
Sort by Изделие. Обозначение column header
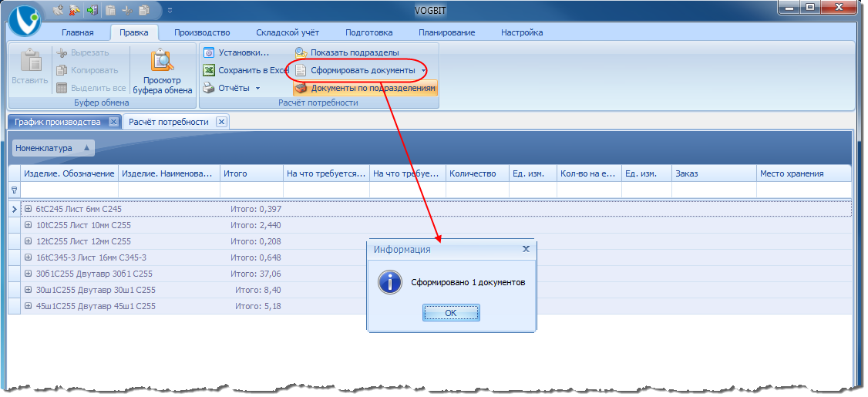pyautogui.click(x=69, y=173)
